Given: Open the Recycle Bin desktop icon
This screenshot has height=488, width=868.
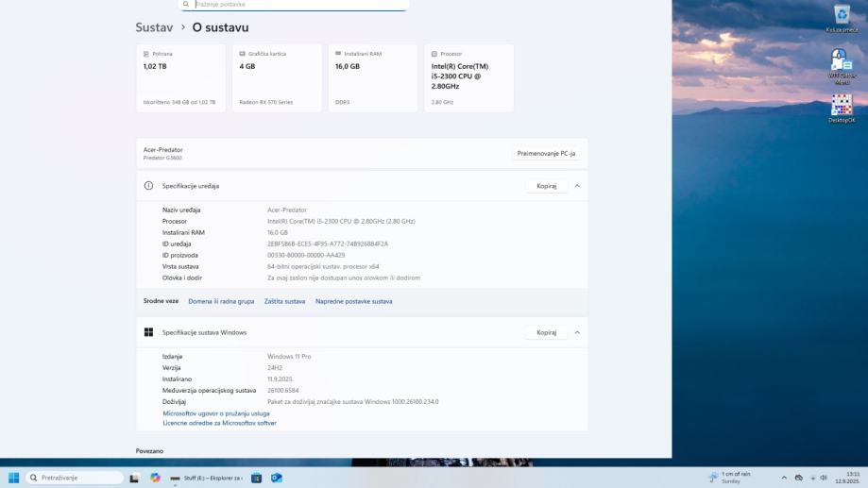Looking at the screenshot, I should (x=842, y=18).
